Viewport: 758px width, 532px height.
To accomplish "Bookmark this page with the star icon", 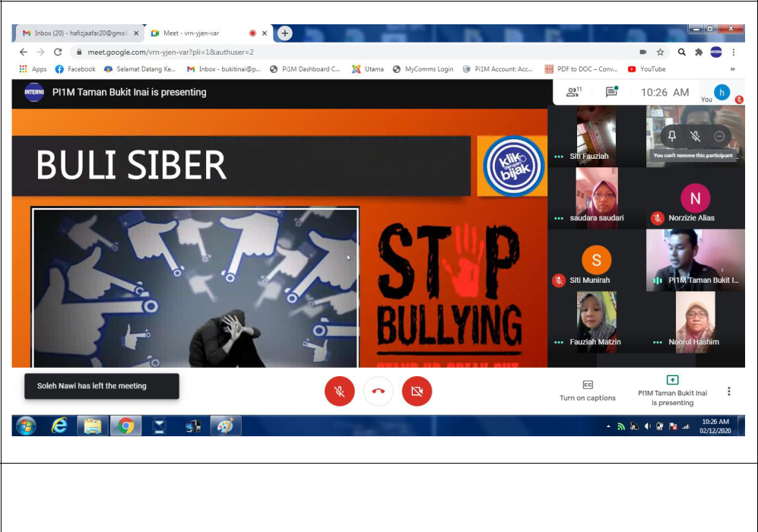I will click(661, 52).
